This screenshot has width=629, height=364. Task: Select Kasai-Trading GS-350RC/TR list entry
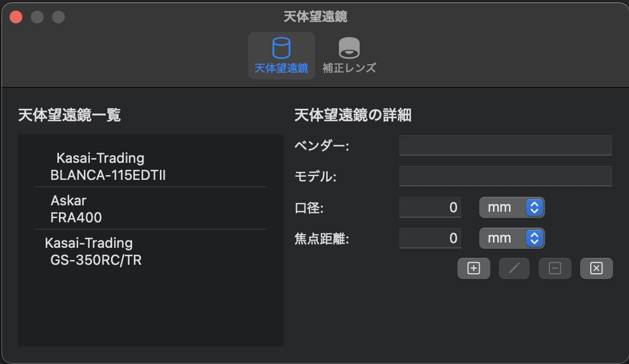151,252
